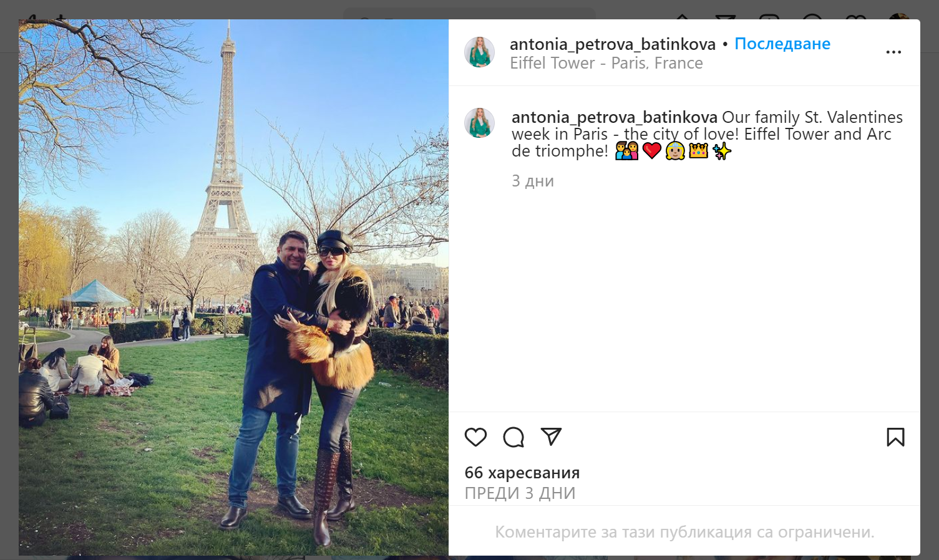The width and height of the screenshot is (939, 560).
Task: Share the post with the paper plane icon
Action: click(551, 437)
